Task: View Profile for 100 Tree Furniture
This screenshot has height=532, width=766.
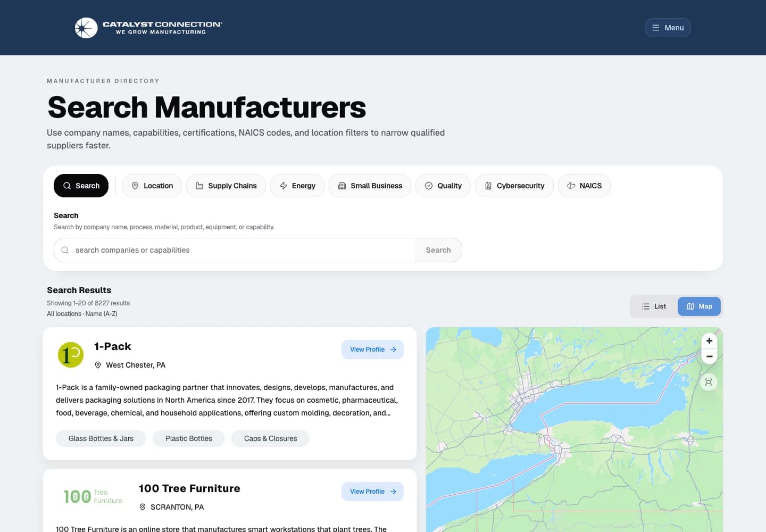Action: coord(372,492)
